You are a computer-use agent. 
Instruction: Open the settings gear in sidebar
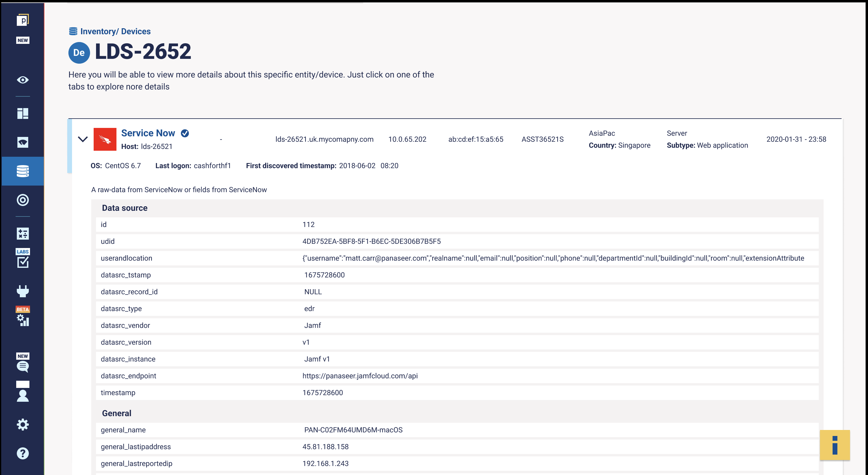[23, 425]
